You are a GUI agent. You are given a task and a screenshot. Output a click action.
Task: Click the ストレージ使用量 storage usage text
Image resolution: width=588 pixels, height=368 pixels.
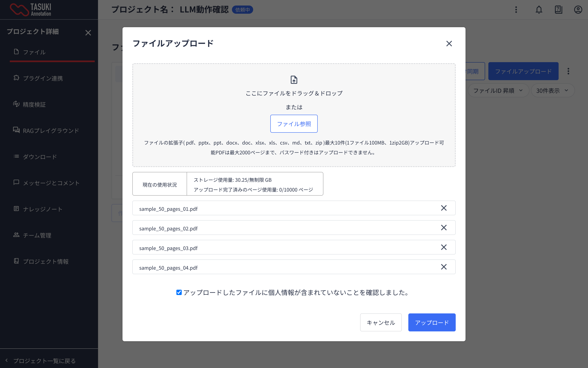pyautogui.click(x=233, y=180)
